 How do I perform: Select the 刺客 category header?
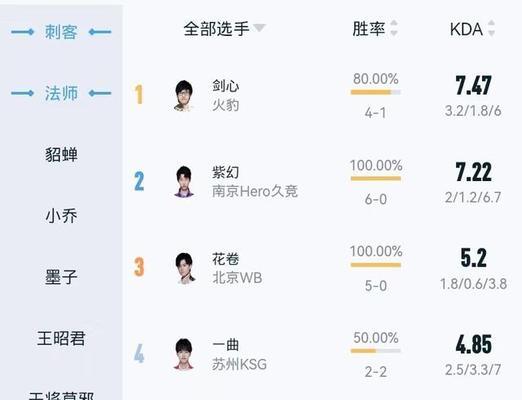pos(61,32)
